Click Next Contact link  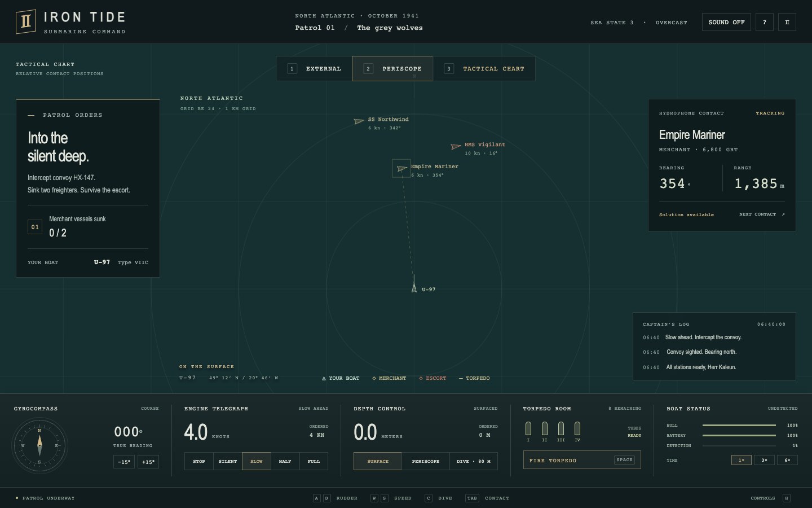[762, 214]
